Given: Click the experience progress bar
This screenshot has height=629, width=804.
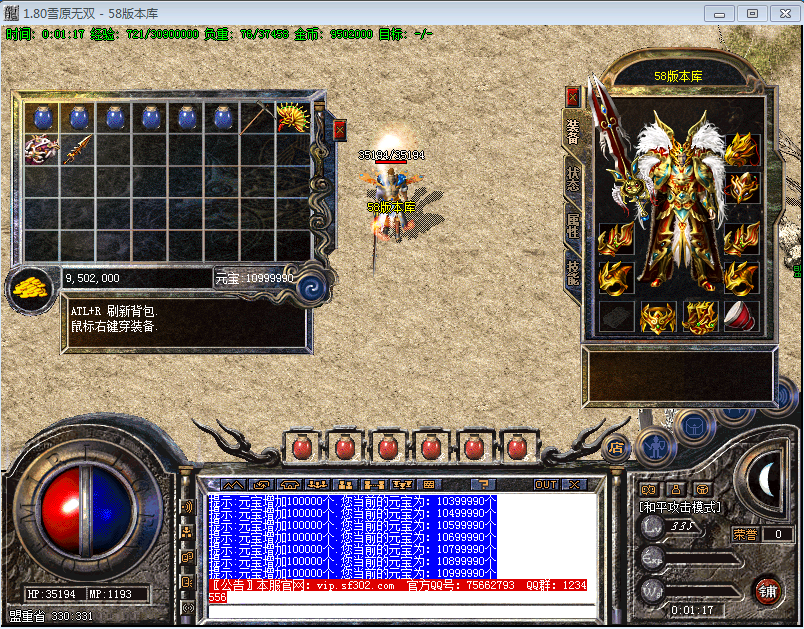Looking at the screenshot, I should [x=705, y=560].
